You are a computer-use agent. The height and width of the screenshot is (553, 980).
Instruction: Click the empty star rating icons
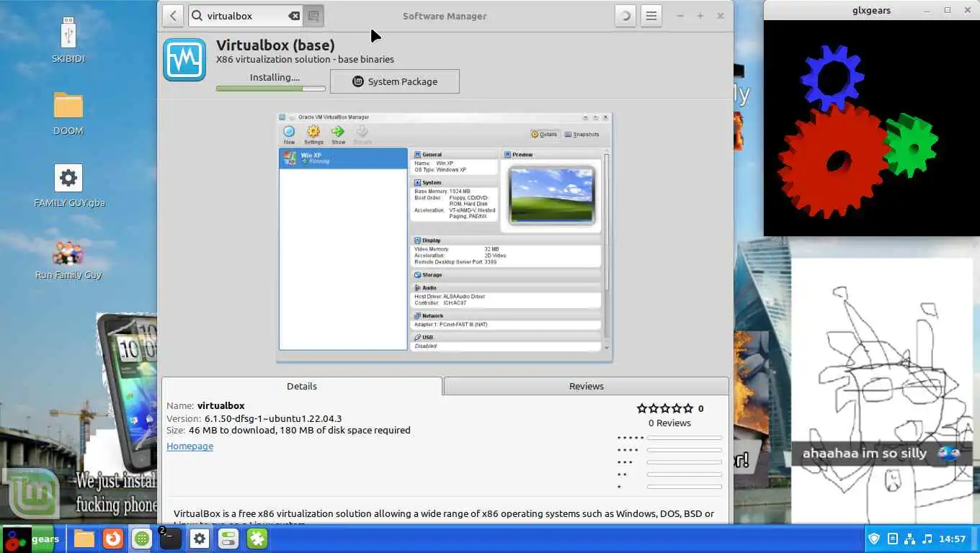point(664,408)
